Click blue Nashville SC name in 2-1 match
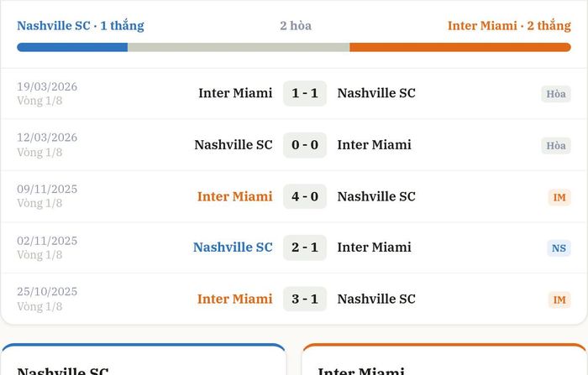 pyautogui.click(x=233, y=247)
